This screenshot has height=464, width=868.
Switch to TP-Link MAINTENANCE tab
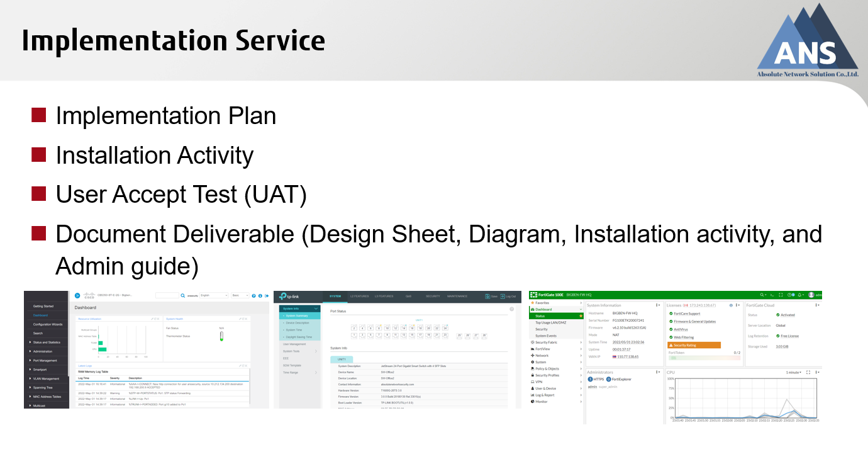457,296
